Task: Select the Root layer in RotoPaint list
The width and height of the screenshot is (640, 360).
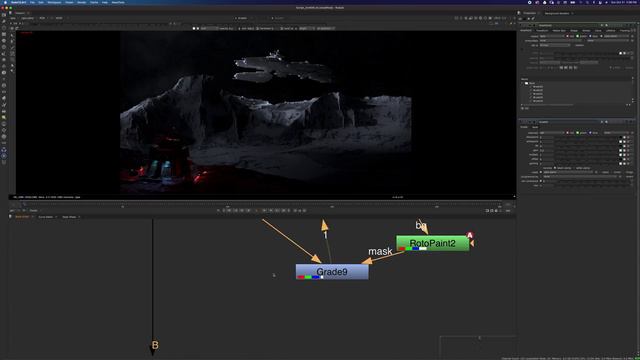Action: 532,83
